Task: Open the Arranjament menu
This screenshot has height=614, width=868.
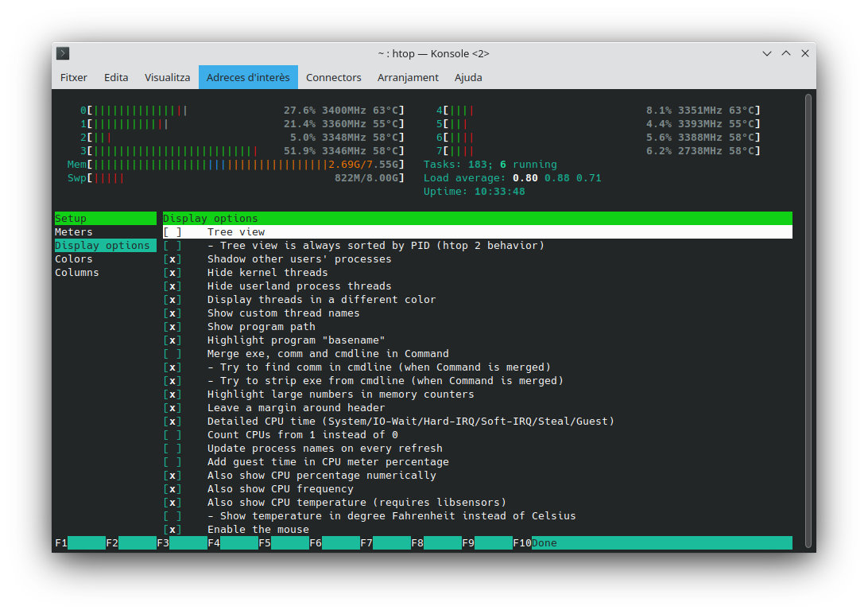Action: pyautogui.click(x=408, y=77)
